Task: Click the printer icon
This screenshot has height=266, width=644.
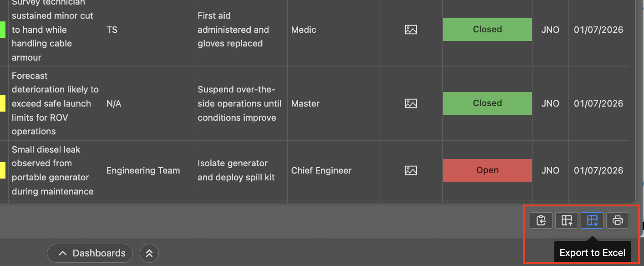Action: 618,220
